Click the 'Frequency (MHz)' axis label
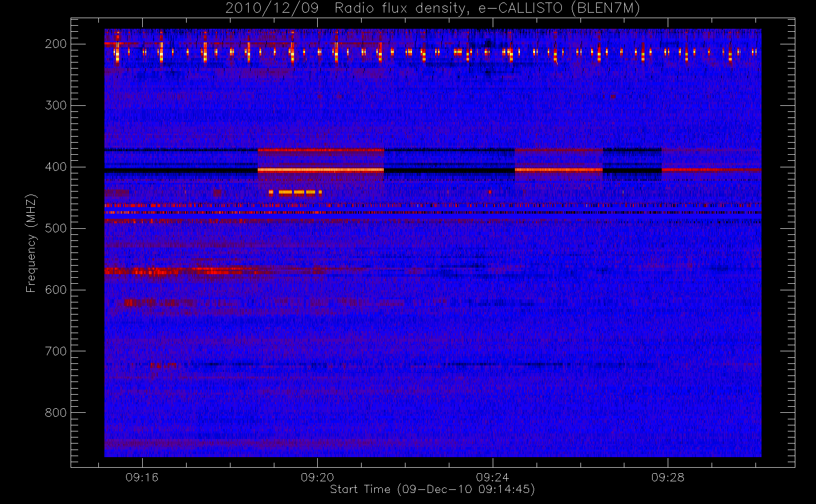 tap(31, 243)
